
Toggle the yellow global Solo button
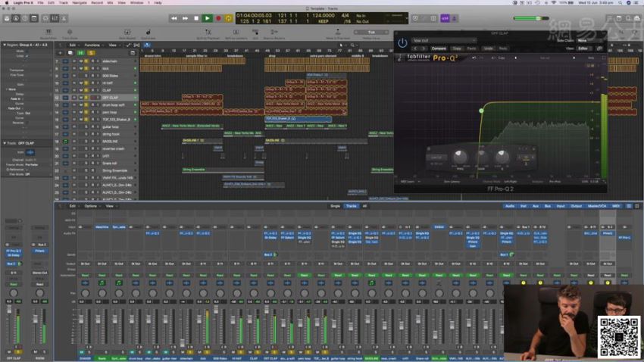click(x=91, y=53)
